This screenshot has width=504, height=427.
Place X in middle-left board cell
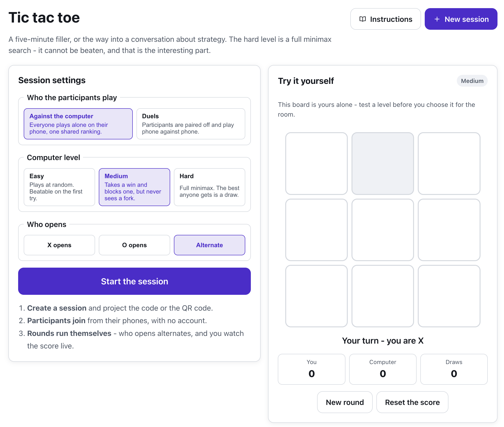click(x=316, y=230)
